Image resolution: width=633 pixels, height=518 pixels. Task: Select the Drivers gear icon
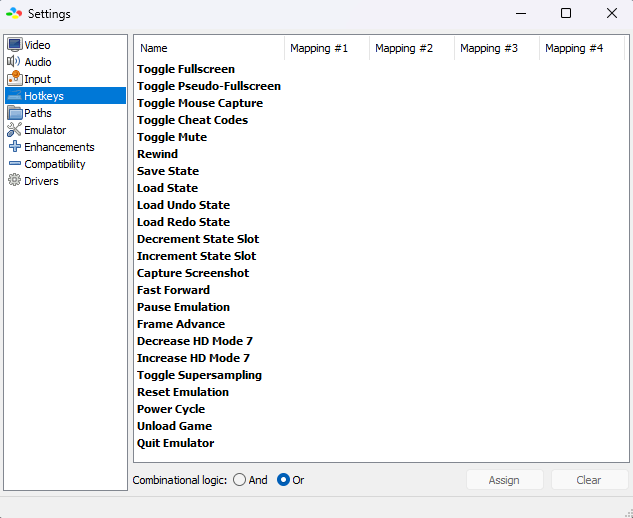point(14,181)
